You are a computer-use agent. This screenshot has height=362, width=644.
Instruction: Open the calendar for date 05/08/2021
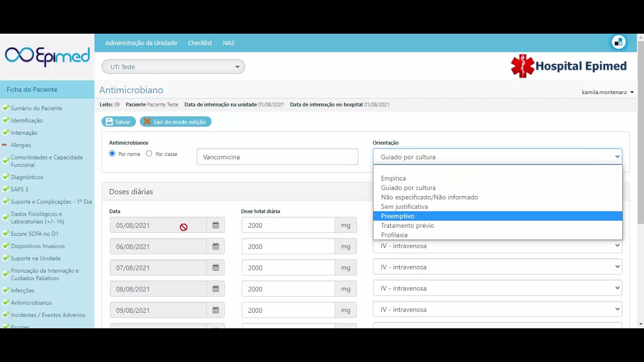coord(215,225)
